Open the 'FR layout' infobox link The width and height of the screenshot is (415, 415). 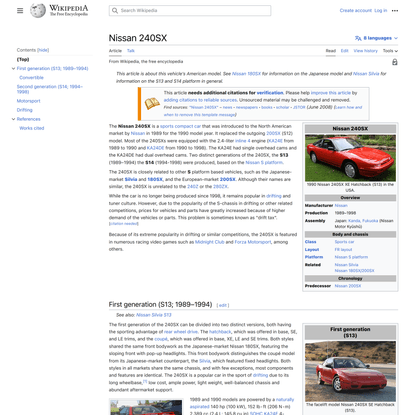coord(343,250)
